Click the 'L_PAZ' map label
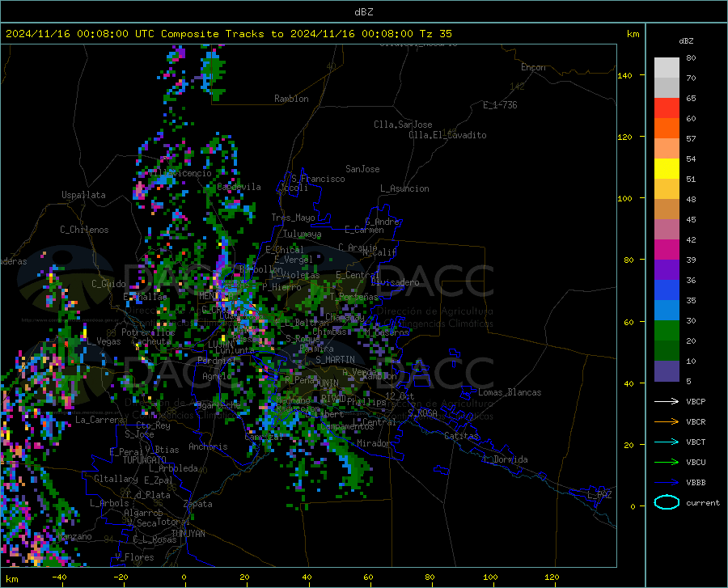The width and height of the screenshot is (728, 588). (x=599, y=495)
